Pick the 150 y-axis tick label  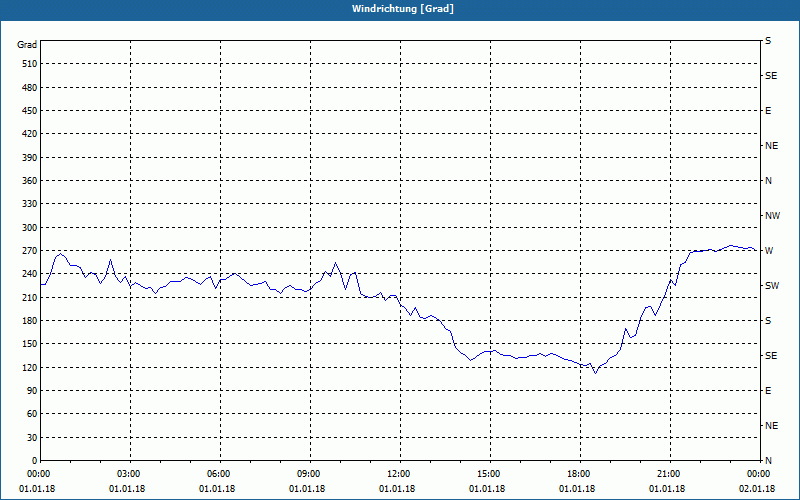click(30, 344)
